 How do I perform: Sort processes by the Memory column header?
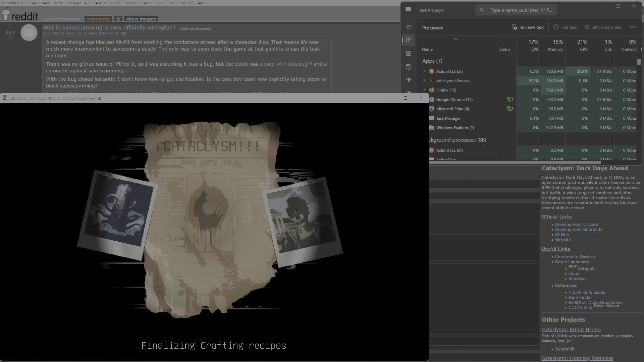point(553,45)
